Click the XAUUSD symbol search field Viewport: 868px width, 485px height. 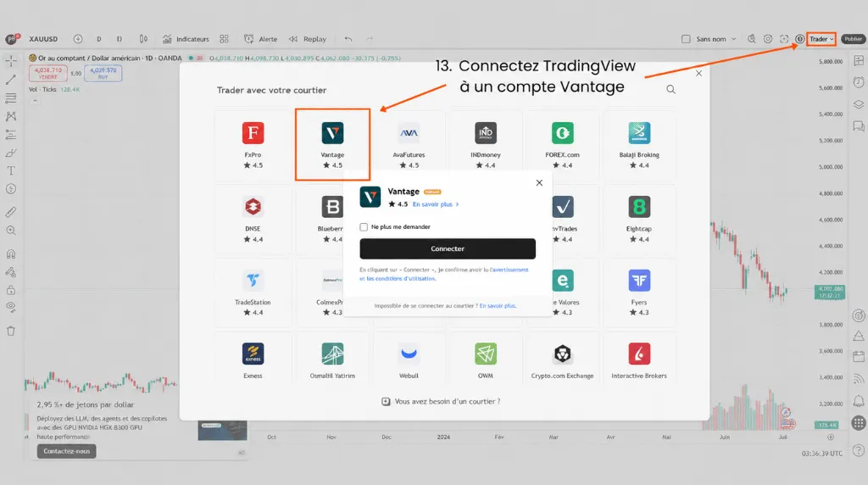tap(43, 39)
